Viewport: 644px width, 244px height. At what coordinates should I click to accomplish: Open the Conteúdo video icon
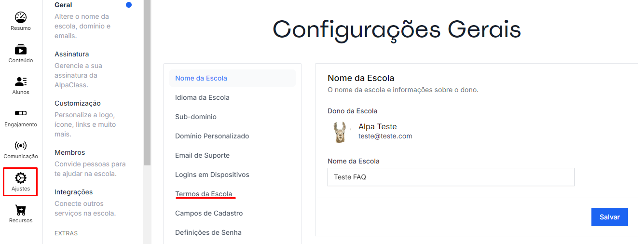[x=21, y=50]
